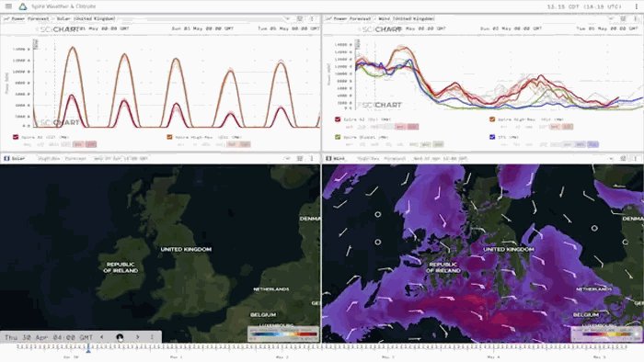Click the map icon of Wind map panel
Viewport: 644px width, 362px height.
pos(328,158)
